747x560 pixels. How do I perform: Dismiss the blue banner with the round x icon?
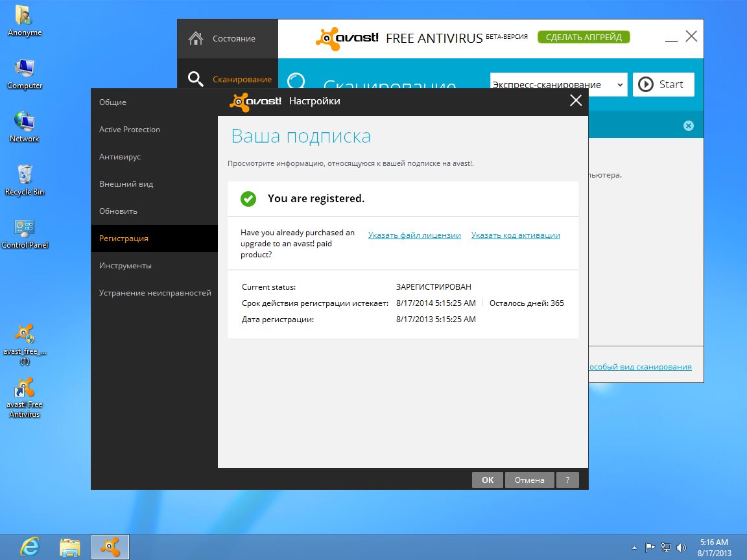[x=689, y=125]
